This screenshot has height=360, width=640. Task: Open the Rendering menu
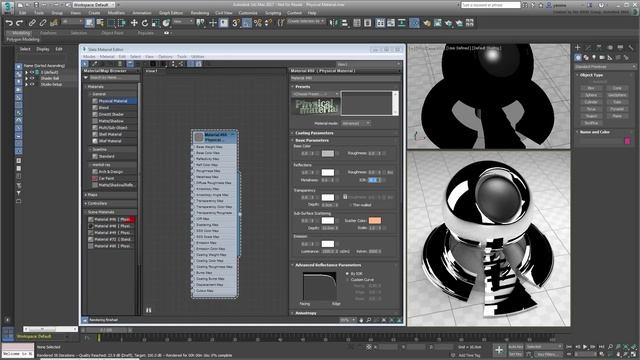pyautogui.click(x=200, y=13)
